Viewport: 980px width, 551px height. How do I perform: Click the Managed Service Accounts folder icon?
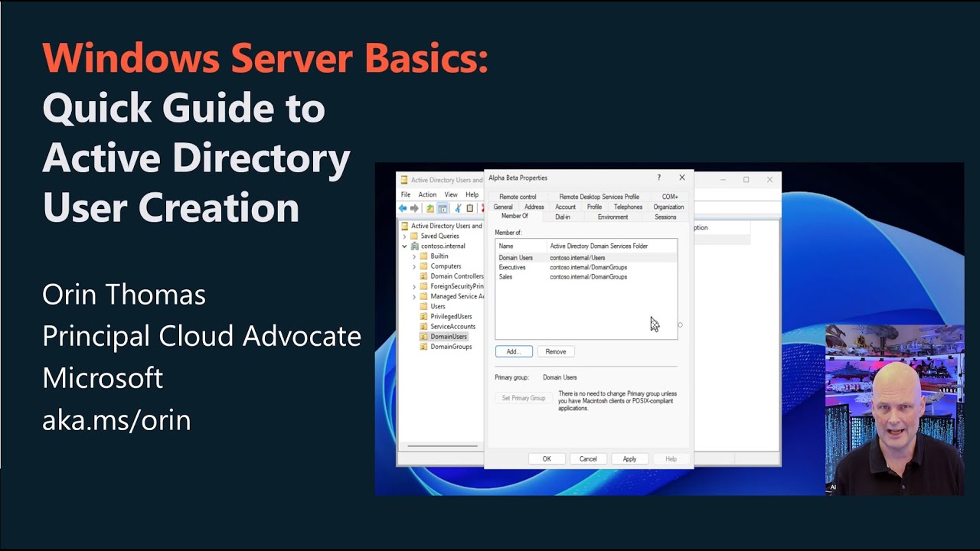click(424, 296)
